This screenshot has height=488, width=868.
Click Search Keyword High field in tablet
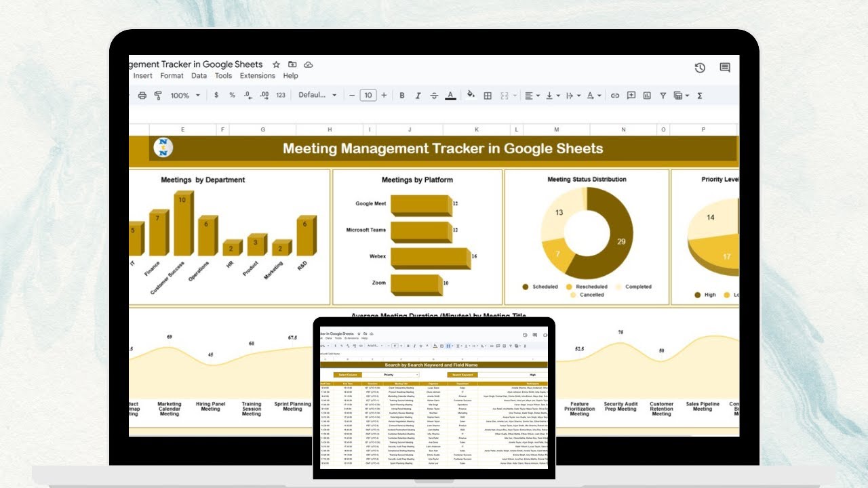[513, 374]
